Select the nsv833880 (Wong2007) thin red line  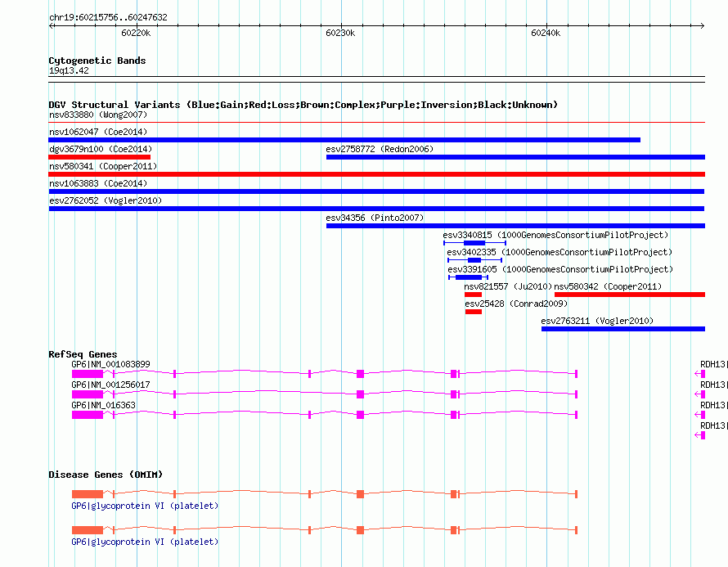(376, 123)
